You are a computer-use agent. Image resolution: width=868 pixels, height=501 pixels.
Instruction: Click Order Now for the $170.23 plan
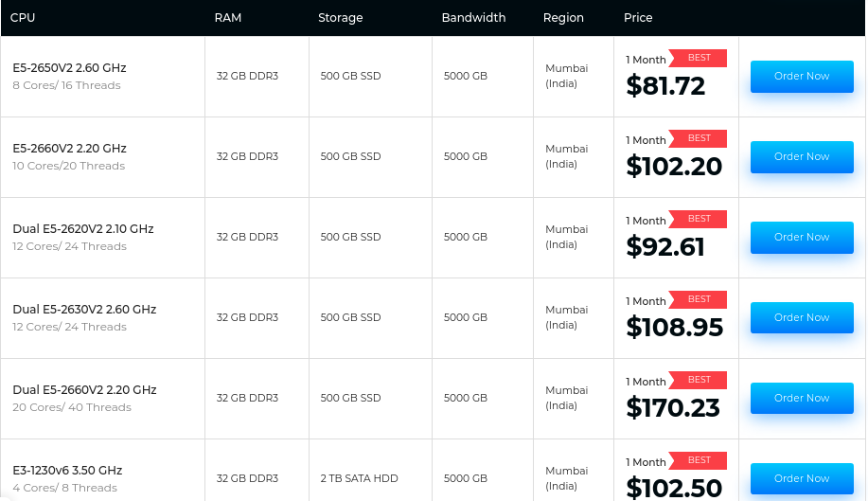[801, 399]
